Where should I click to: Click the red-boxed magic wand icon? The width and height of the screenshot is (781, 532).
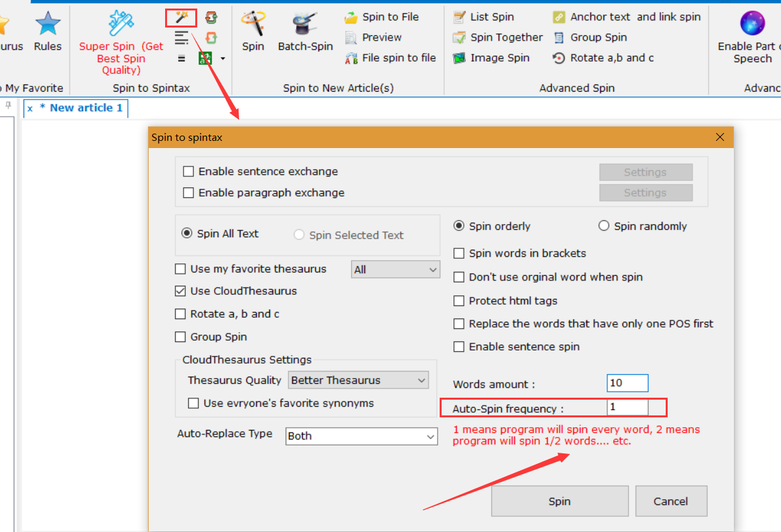coord(181,17)
